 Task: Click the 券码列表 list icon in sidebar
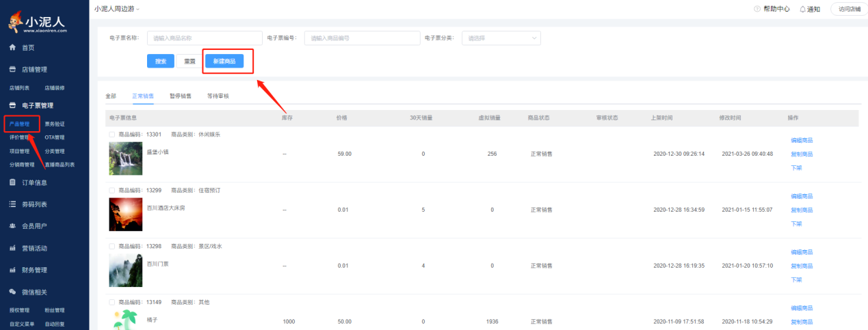tap(12, 204)
